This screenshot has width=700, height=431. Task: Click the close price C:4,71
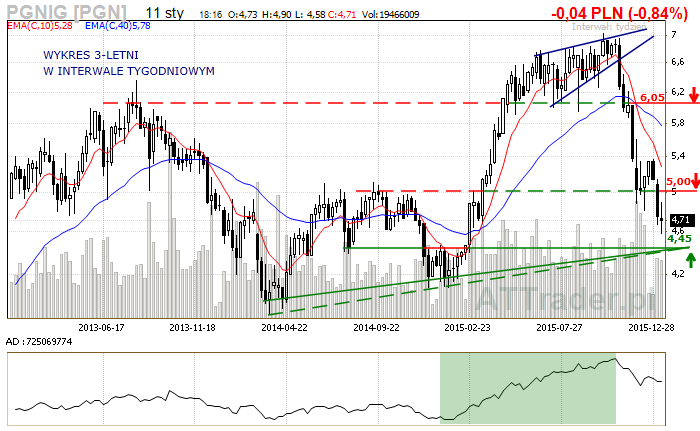click(x=342, y=15)
